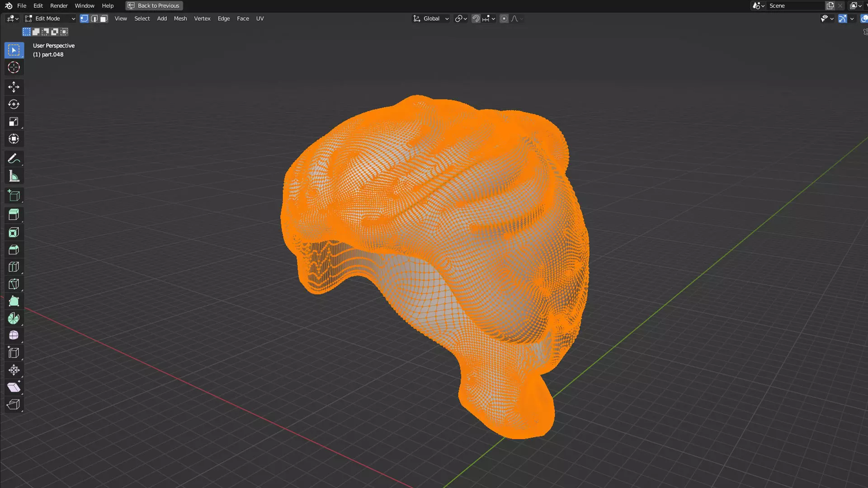Activate the Extrude Region tool
Viewport: 868px width, 488px height.
pyautogui.click(x=14, y=215)
